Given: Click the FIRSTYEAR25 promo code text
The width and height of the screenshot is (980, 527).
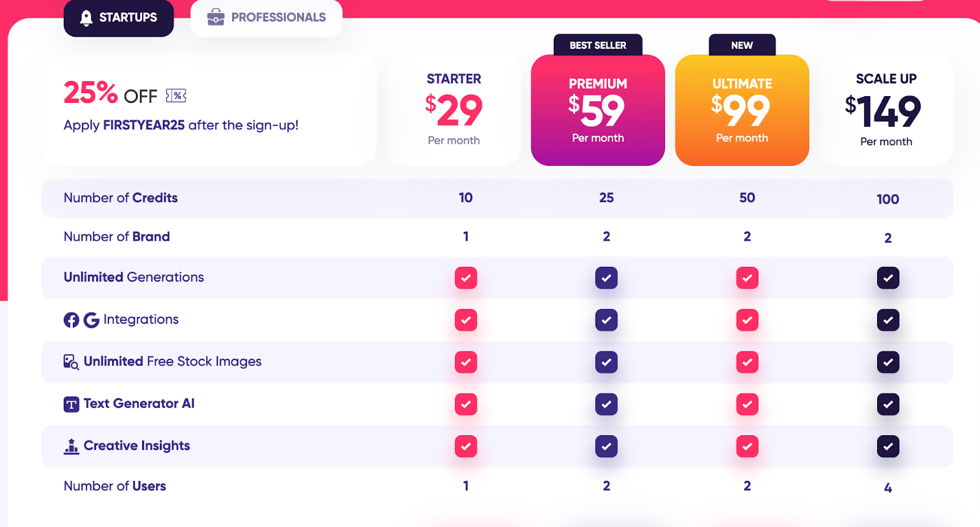Looking at the screenshot, I should click(144, 125).
